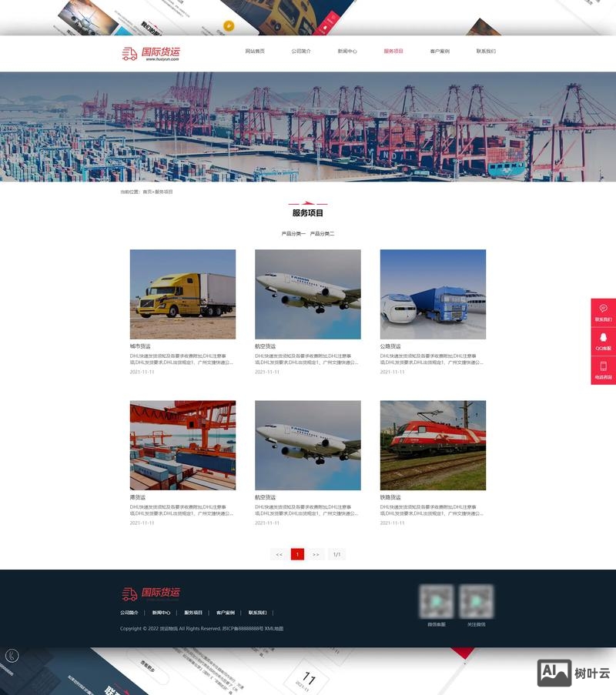This screenshot has height=695, width=616.
Task: Select page 1 in pagination
Action: point(297,554)
